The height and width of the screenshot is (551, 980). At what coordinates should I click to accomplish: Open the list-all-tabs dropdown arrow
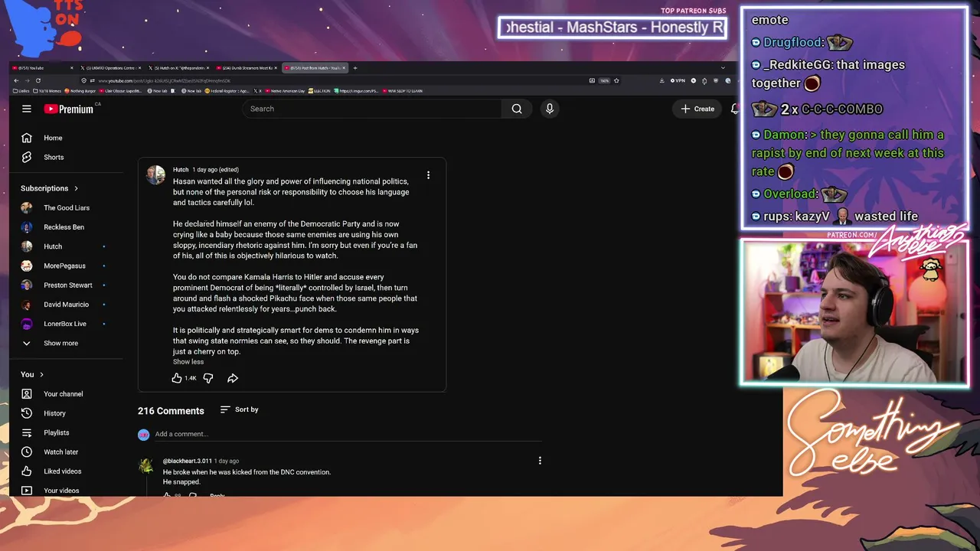[x=723, y=68]
